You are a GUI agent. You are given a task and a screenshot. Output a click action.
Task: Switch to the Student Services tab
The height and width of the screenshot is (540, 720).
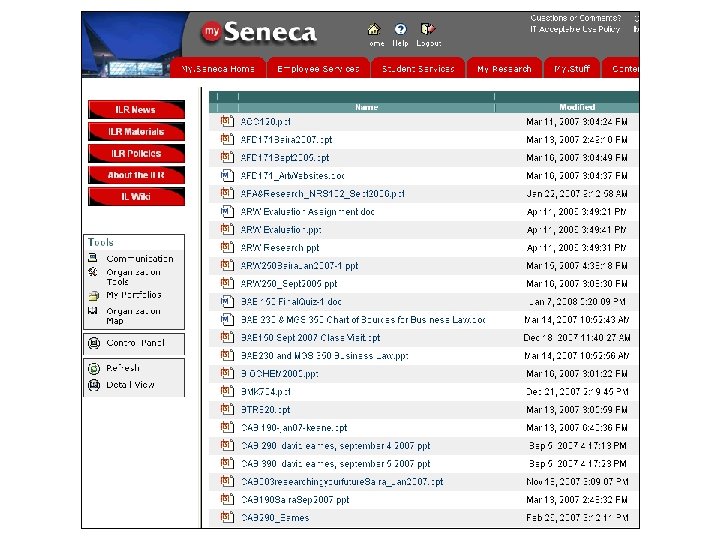click(x=418, y=68)
